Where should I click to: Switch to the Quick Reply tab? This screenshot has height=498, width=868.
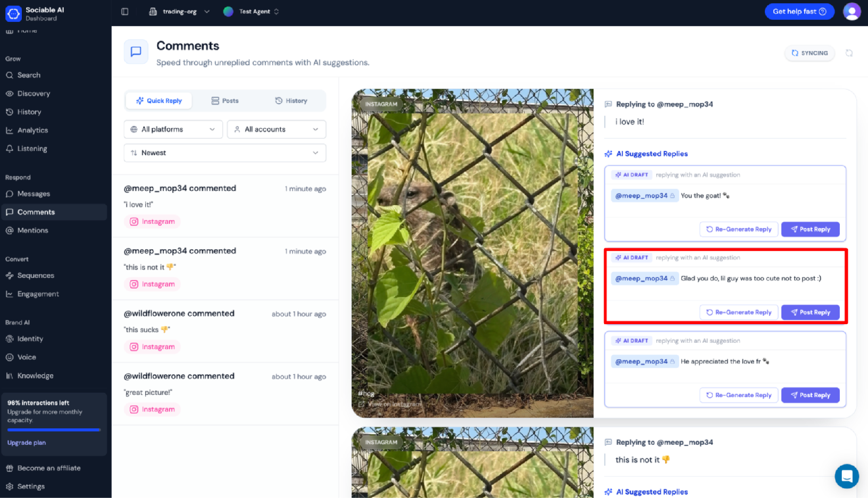158,100
